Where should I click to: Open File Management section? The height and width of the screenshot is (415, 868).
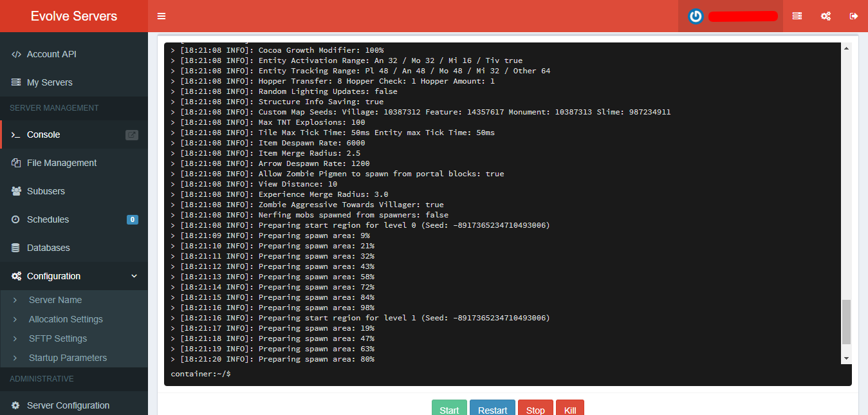pyautogui.click(x=62, y=163)
